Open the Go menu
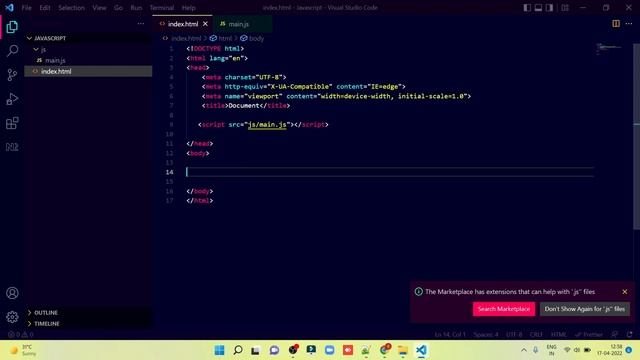Viewport: 640px width, 360px height. pyautogui.click(x=118, y=8)
